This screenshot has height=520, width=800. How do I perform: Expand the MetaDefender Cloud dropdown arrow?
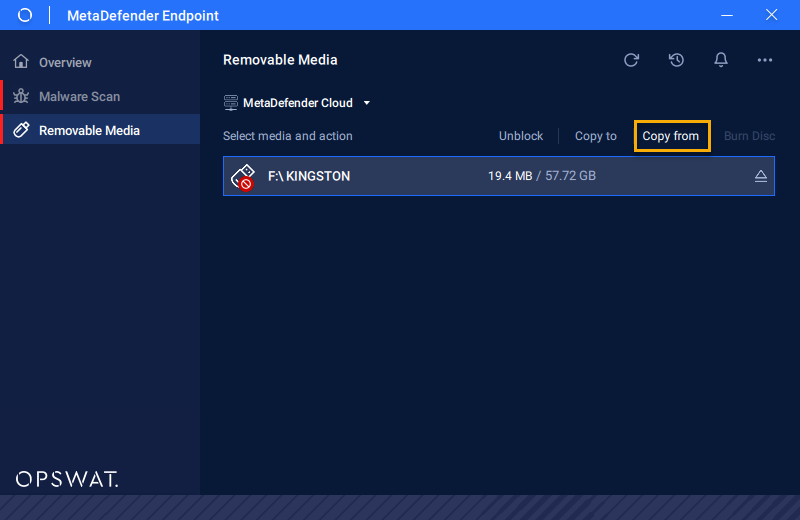click(366, 103)
